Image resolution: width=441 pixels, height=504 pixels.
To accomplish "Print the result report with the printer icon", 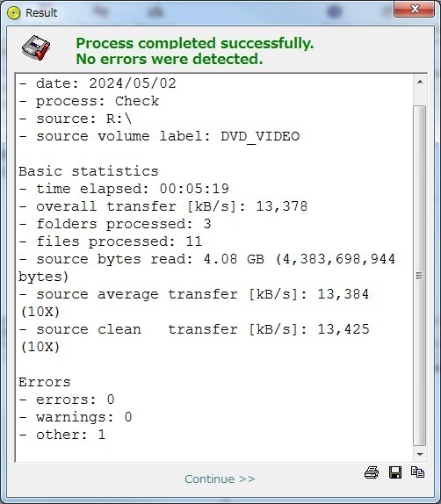I will 372,472.
